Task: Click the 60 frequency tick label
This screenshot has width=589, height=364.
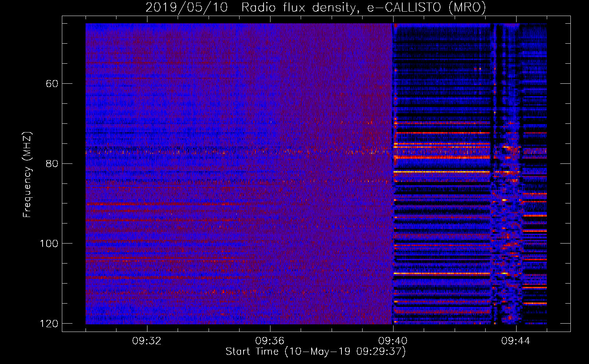Action: pos(52,84)
